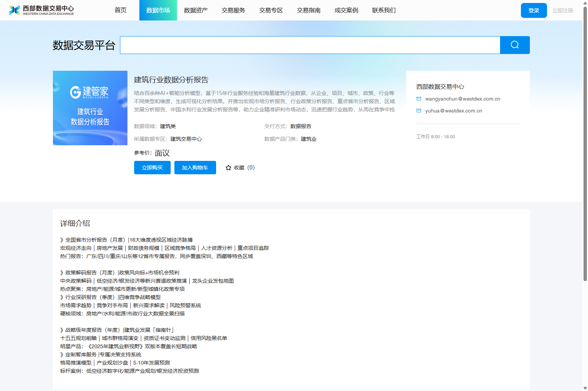Click the Western China Data Exchange logo
This screenshot has height=391, width=588.
pyautogui.click(x=41, y=10)
